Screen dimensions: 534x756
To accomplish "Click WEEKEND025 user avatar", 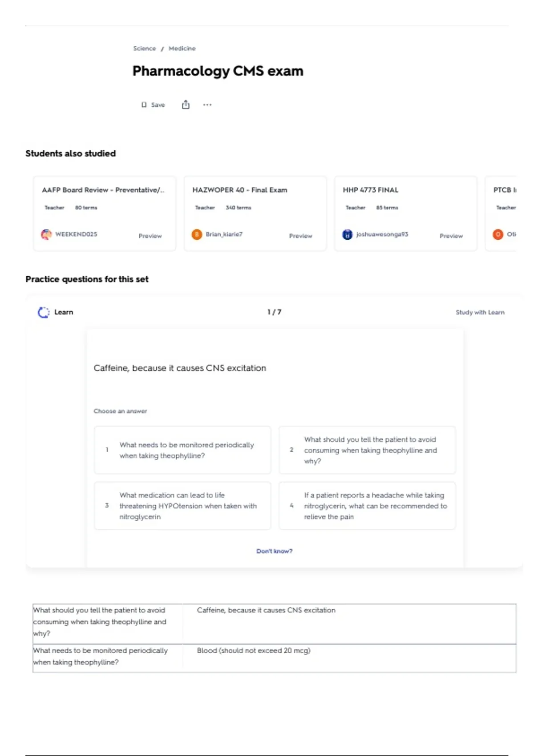I will [46, 234].
